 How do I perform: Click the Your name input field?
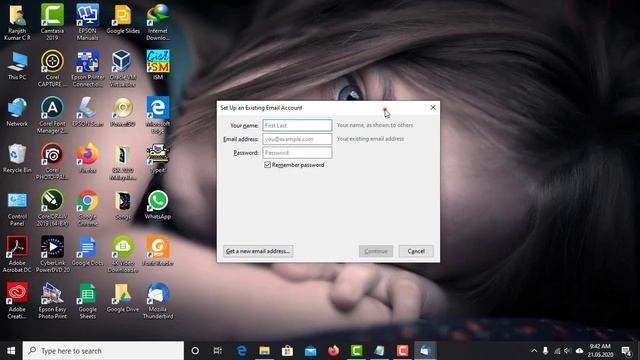(297, 125)
